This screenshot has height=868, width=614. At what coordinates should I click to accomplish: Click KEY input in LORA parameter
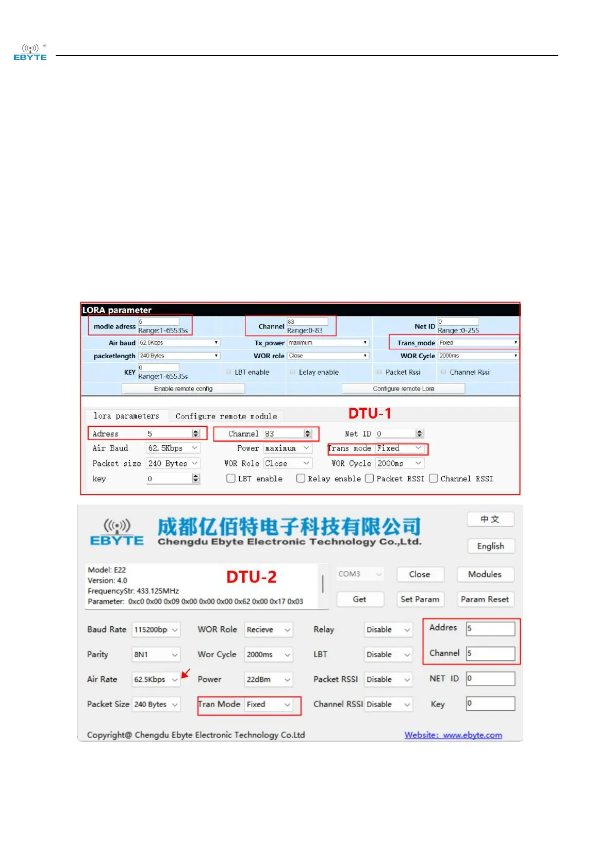[159, 368]
